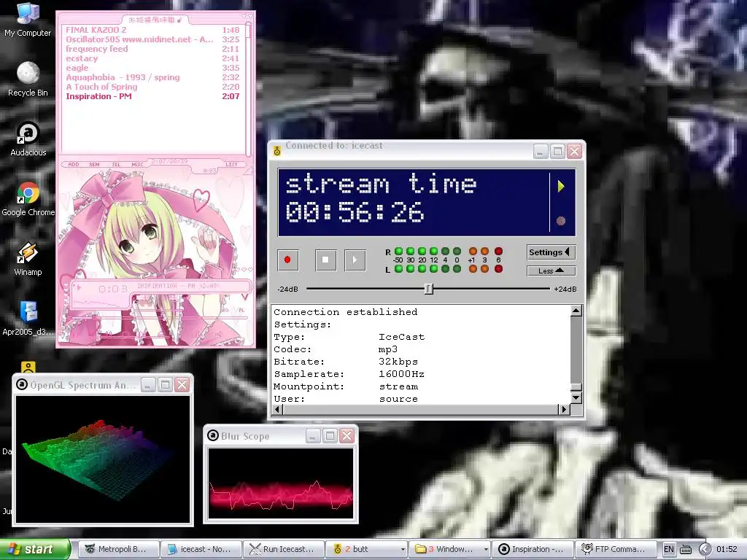Open the MISC menu in the playlist
The image size is (747, 560).
[x=137, y=164]
